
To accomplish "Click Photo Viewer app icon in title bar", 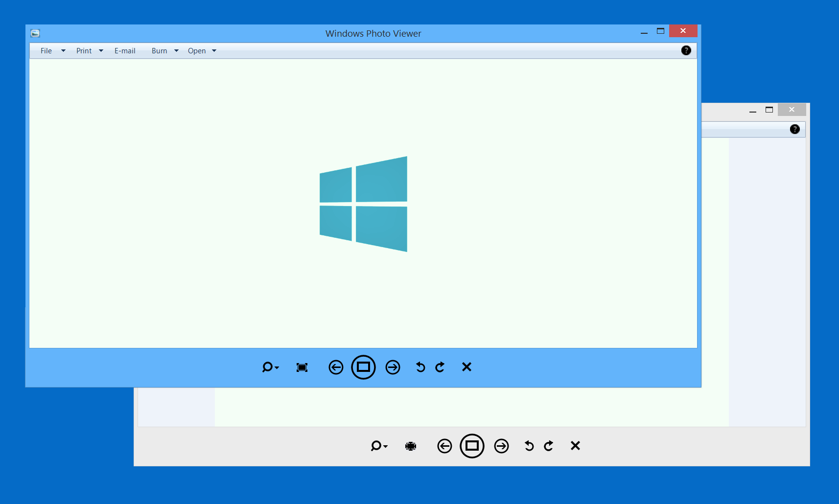I will [x=35, y=33].
